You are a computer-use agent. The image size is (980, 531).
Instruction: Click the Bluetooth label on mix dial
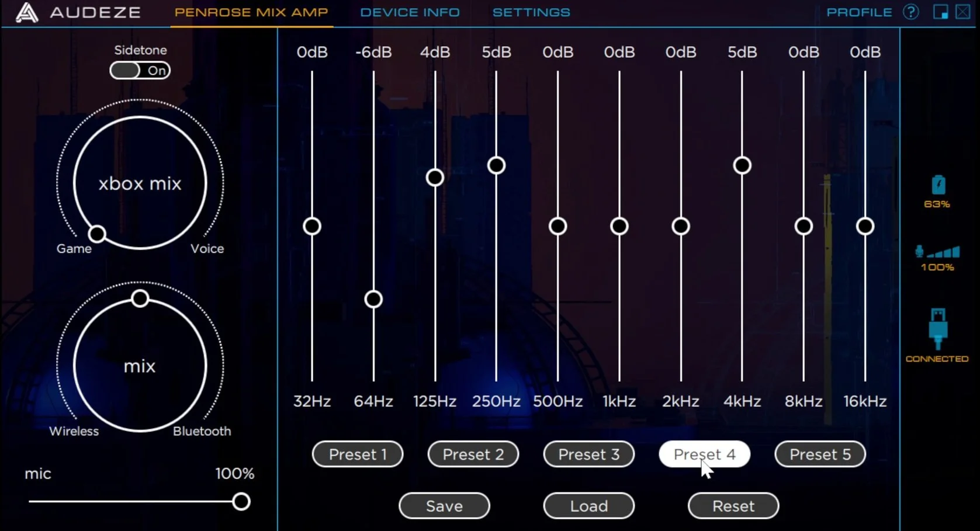202,431
